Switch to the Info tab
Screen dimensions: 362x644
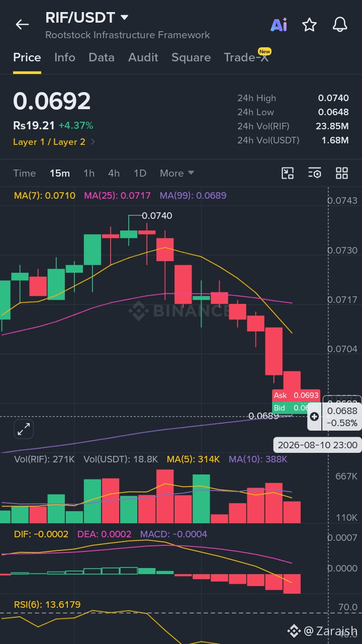click(x=65, y=57)
